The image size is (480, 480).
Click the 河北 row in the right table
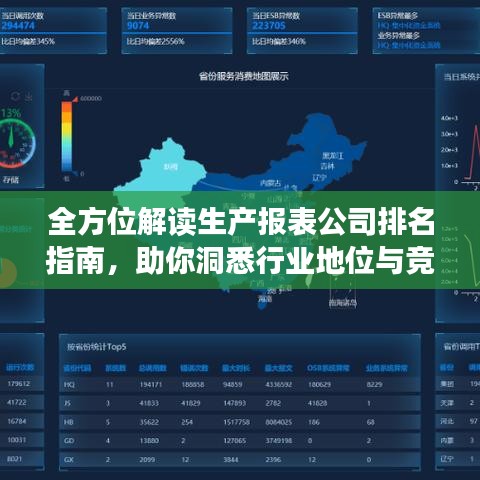(x=458, y=422)
